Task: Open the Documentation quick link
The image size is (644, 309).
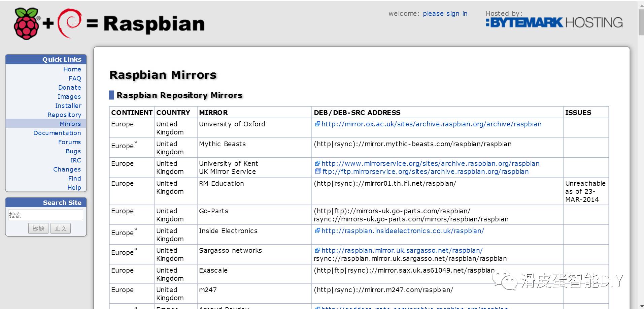Action: pyautogui.click(x=57, y=133)
